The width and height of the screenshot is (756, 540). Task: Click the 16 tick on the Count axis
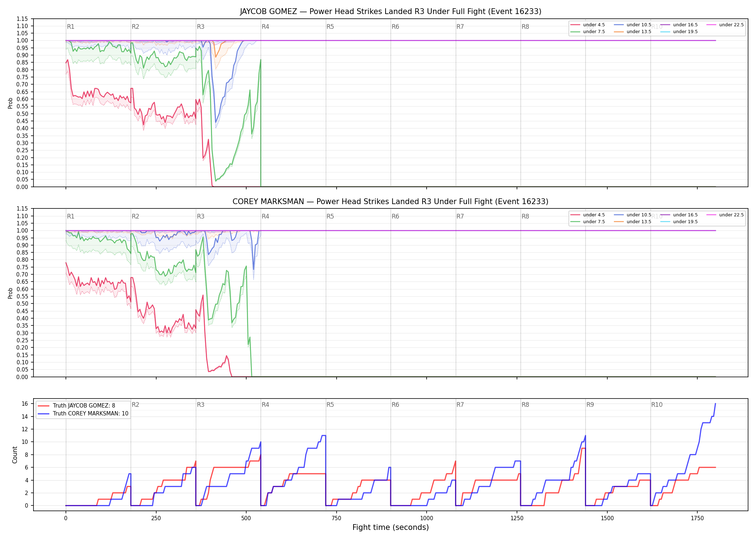point(25,404)
